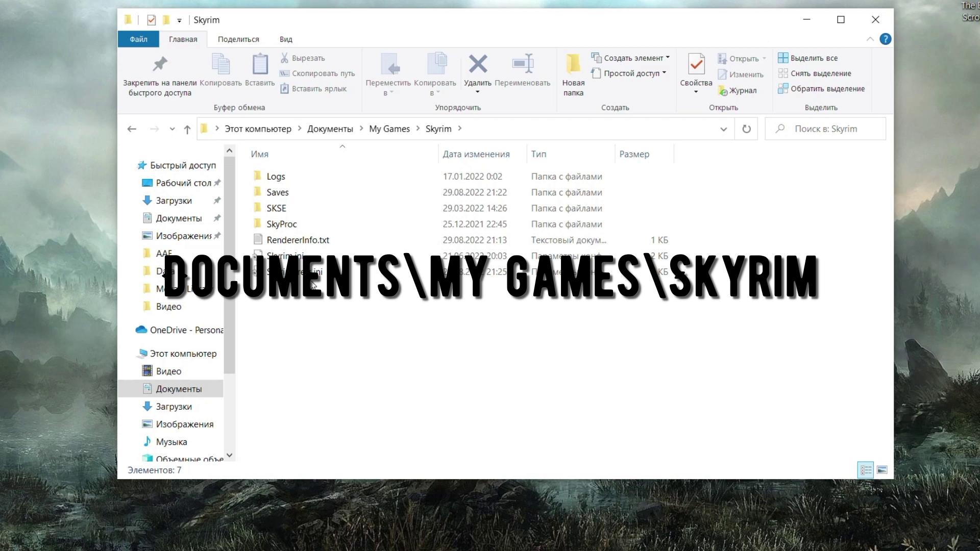This screenshot has height=551, width=980.
Task: Switch to the Вид tab
Action: tap(286, 39)
